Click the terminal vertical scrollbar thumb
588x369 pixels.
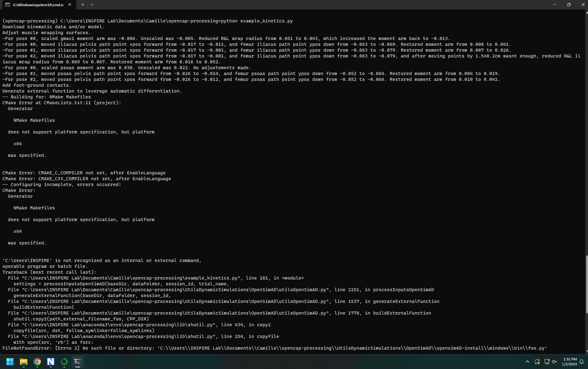(x=586, y=284)
